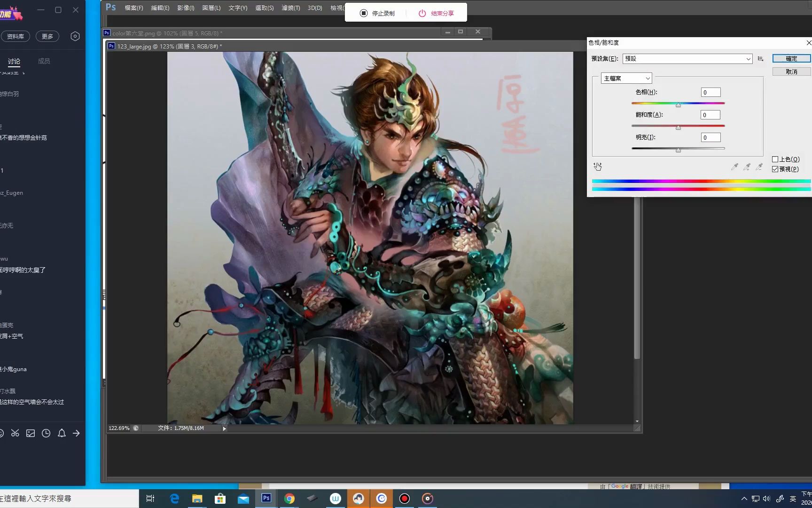Click the scissors screenshot icon in chat panel
Image resolution: width=812 pixels, height=508 pixels.
pyautogui.click(x=15, y=433)
